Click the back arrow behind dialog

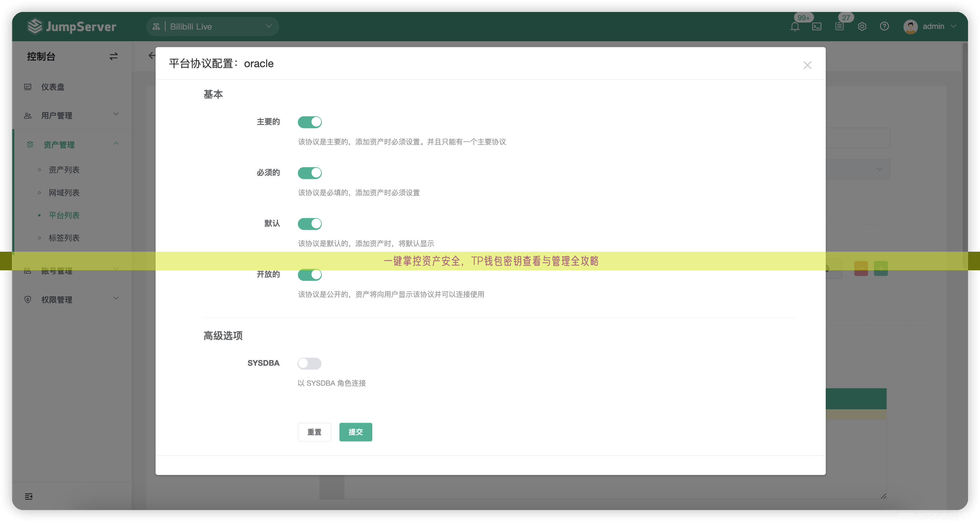coord(151,56)
